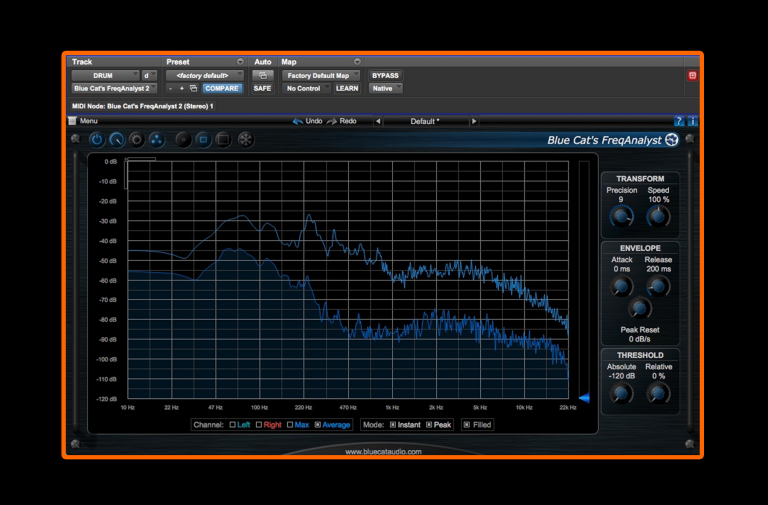
Task: Click the Redo arrow icon
Action: 332,121
